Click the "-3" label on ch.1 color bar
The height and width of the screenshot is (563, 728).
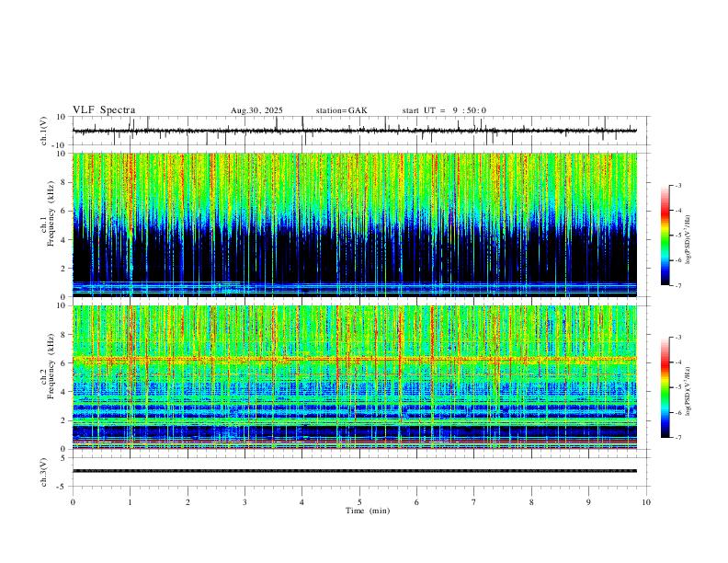pyautogui.click(x=677, y=185)
